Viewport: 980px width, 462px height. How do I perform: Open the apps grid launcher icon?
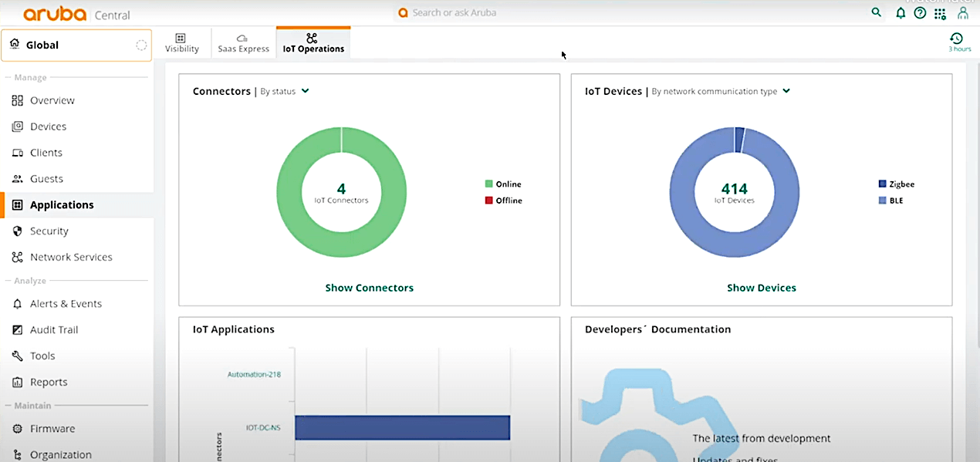[x=940, y=14]
